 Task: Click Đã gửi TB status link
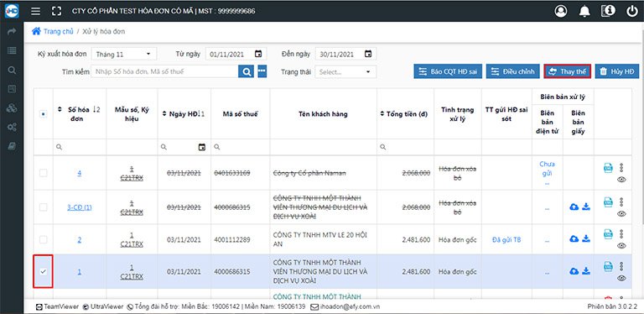tap(506, 239)
